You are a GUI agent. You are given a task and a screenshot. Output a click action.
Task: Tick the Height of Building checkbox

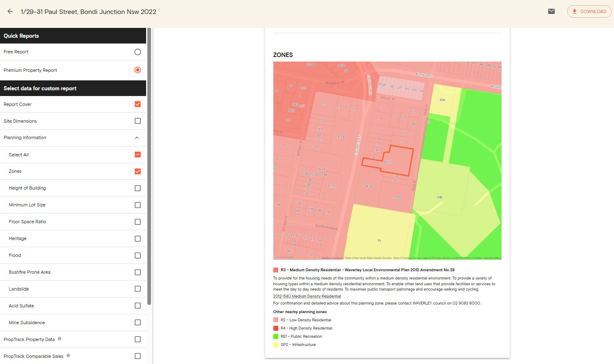click(x=137, y=188)
